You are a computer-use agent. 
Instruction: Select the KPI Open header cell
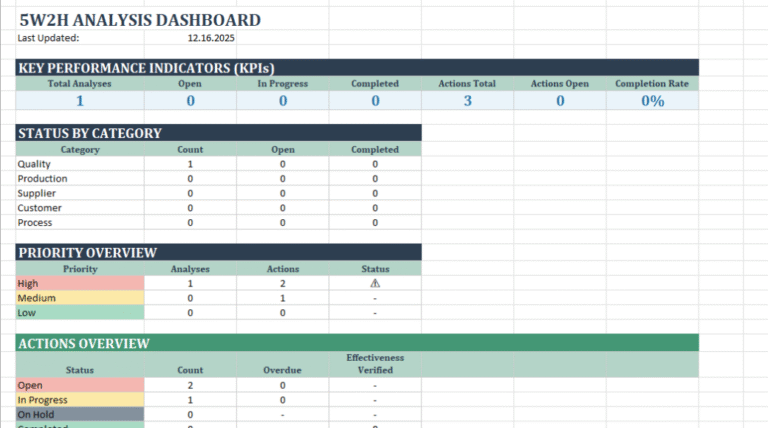click(x=190, y=84)
